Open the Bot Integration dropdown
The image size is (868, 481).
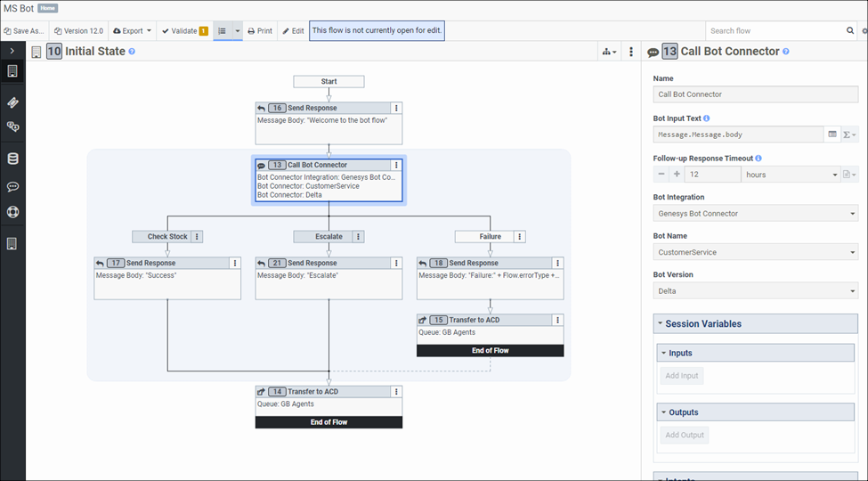[x=756, y=214]
